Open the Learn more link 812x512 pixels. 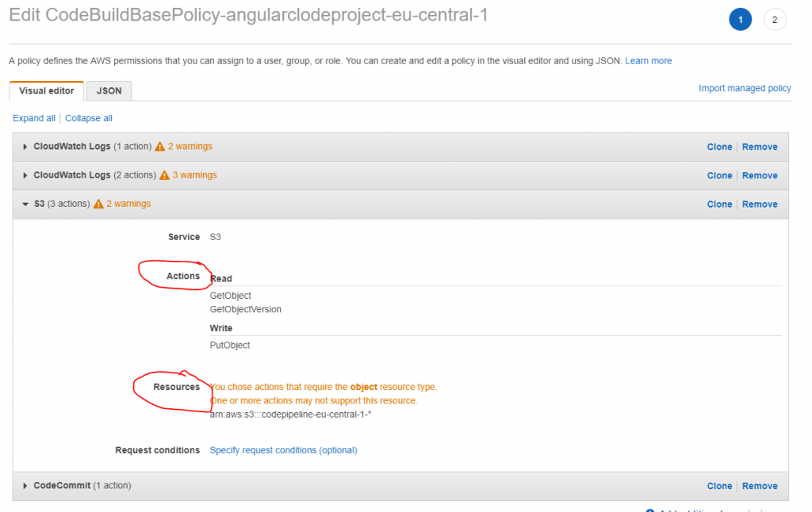648,61
